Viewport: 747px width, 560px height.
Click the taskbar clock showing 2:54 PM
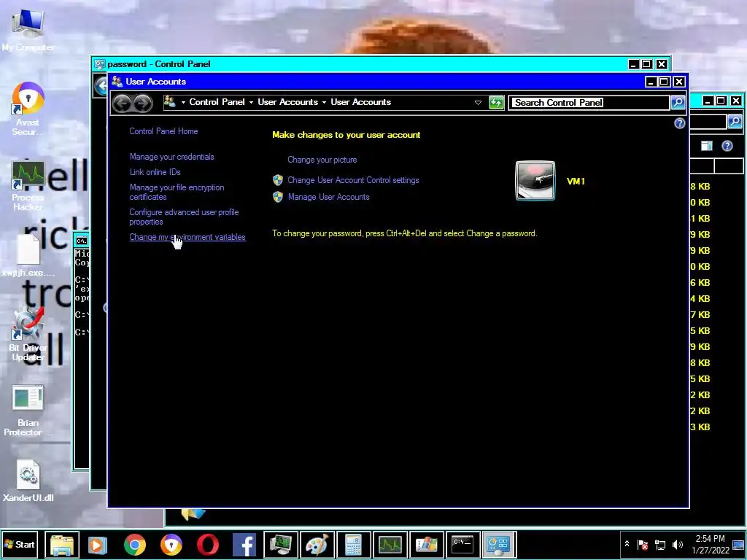coord(710,544)
